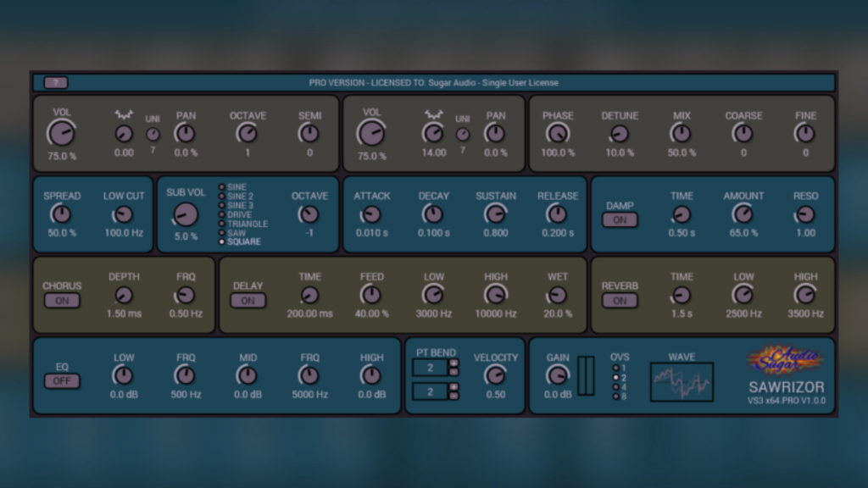Turn off the REVERB ON switch
The height and width of the screenshot is (488, 868).
(620, 301)
